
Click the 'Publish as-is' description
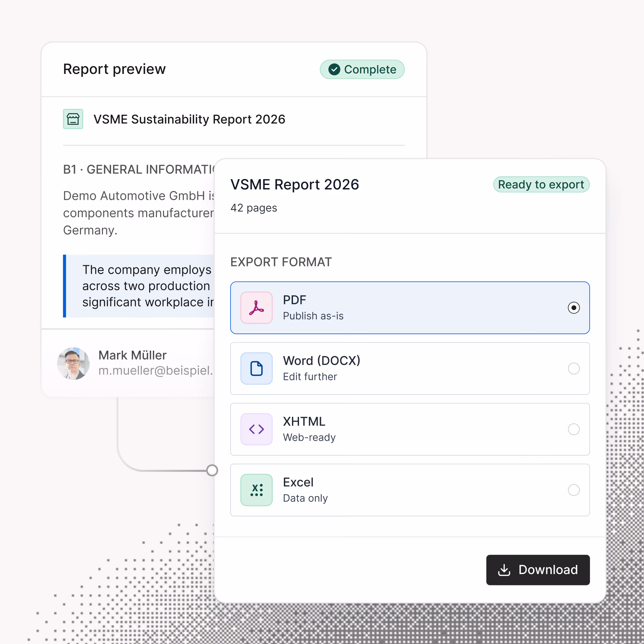pyautogui.click(x=313, y=316)
